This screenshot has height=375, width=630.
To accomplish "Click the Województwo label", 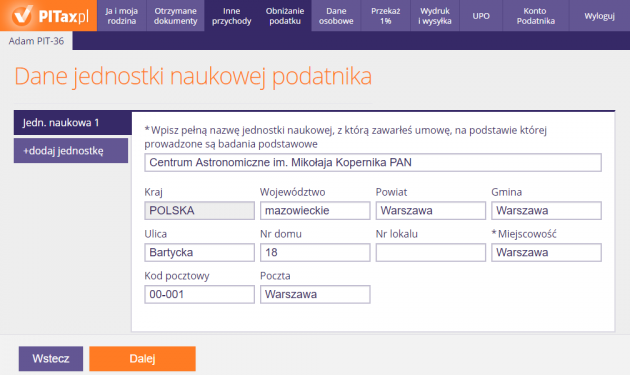I will 292,192.
